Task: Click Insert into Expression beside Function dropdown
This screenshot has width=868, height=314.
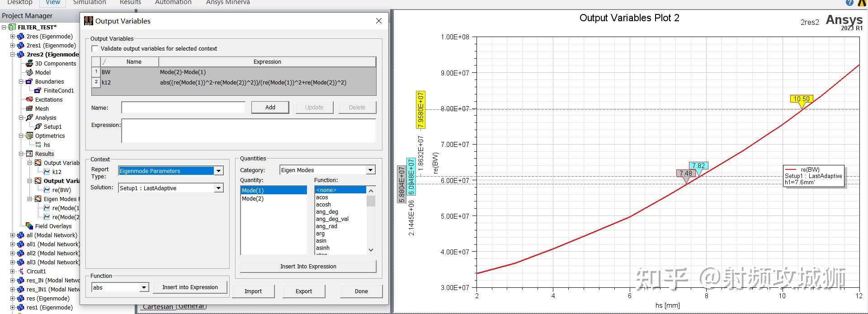Action: click(x=190, y=287)
